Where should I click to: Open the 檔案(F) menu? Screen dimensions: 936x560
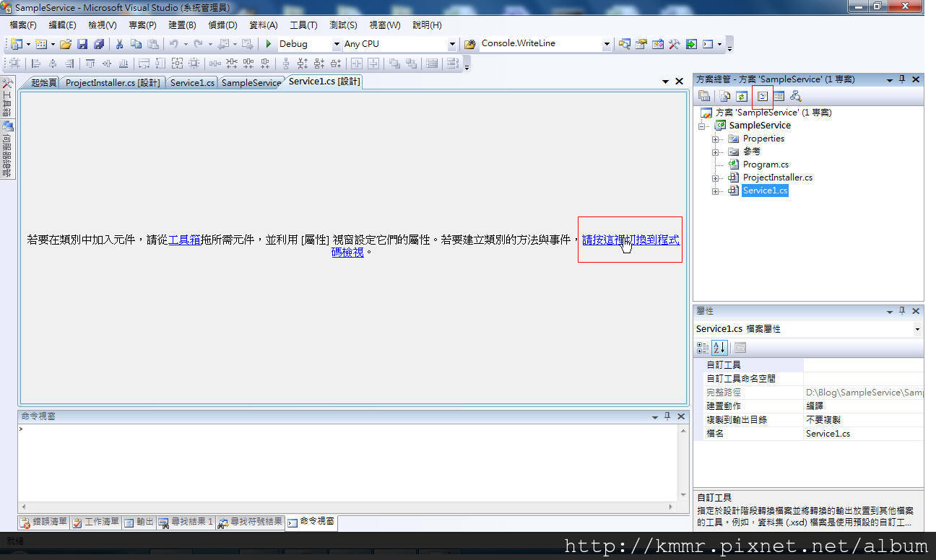[x=23, y=25]
